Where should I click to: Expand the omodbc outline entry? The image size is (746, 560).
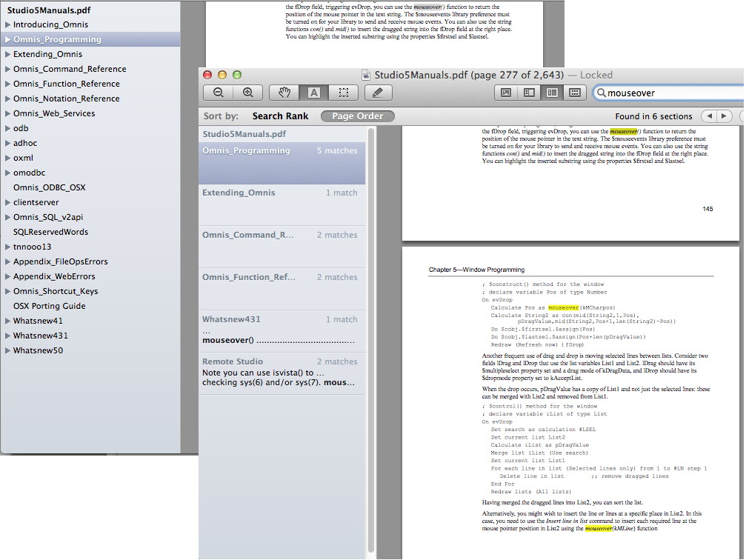point(7,173)
